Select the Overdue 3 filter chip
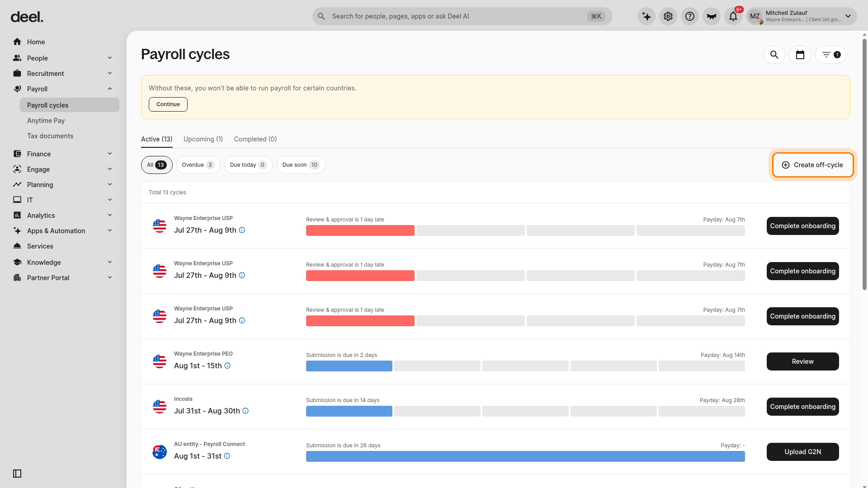 (x=198, y=165)
